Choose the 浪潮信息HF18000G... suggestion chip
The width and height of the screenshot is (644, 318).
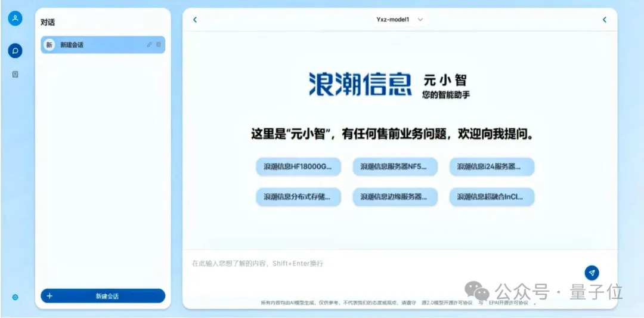(x=298, y=167)
